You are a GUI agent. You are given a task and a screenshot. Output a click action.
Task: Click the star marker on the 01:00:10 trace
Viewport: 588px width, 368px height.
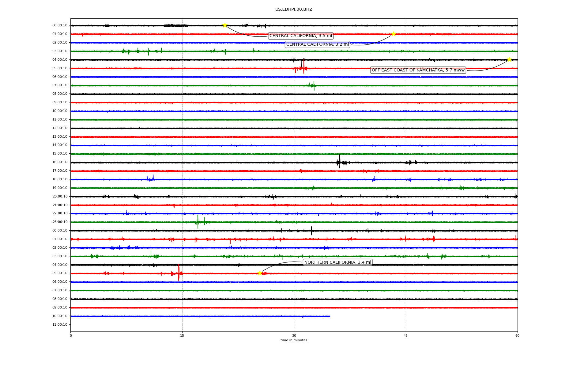[x=394, y=34]
